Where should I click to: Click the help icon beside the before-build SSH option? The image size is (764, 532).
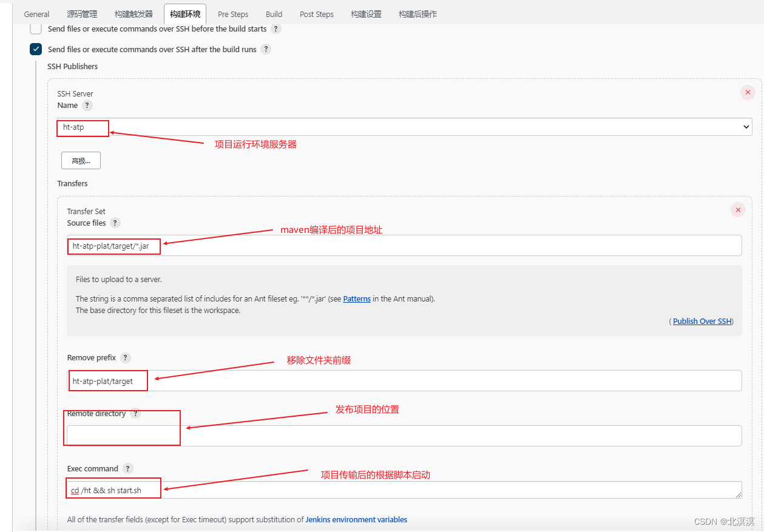[x=276, y=29]
